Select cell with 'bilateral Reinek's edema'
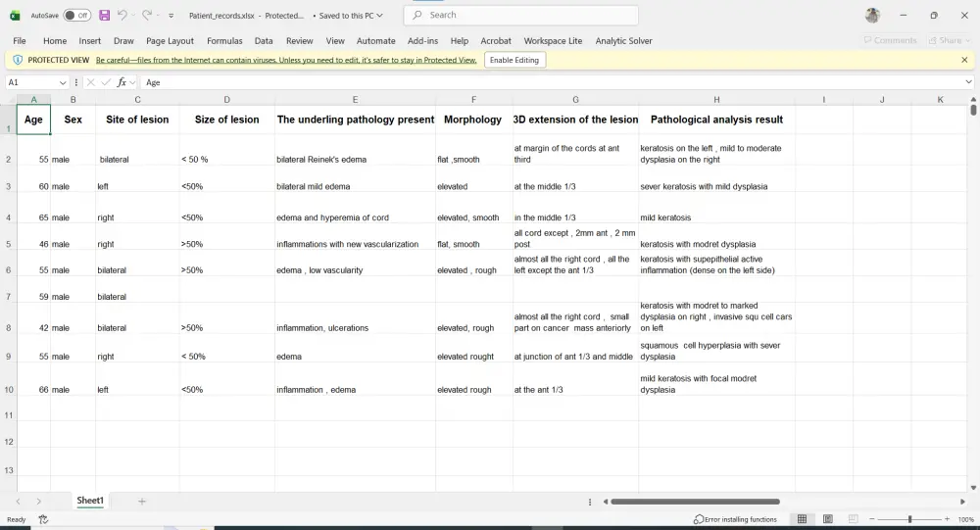Screen dimensions: 980x530 (355, 150)
